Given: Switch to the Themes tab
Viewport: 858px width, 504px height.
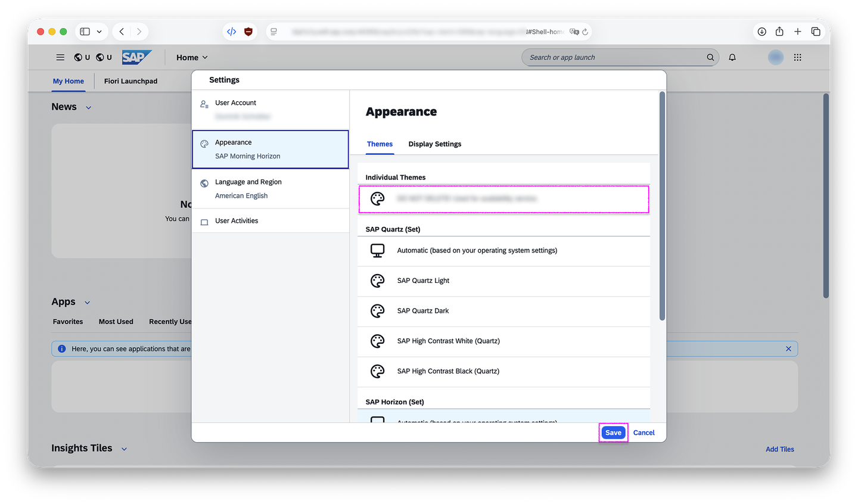Looking at the screenshot, I should (380, 144).
